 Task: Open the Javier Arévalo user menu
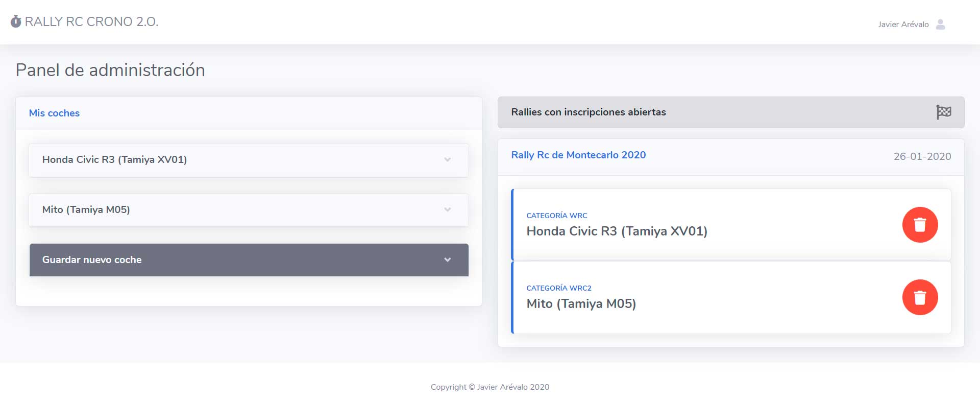click(912, 24)
